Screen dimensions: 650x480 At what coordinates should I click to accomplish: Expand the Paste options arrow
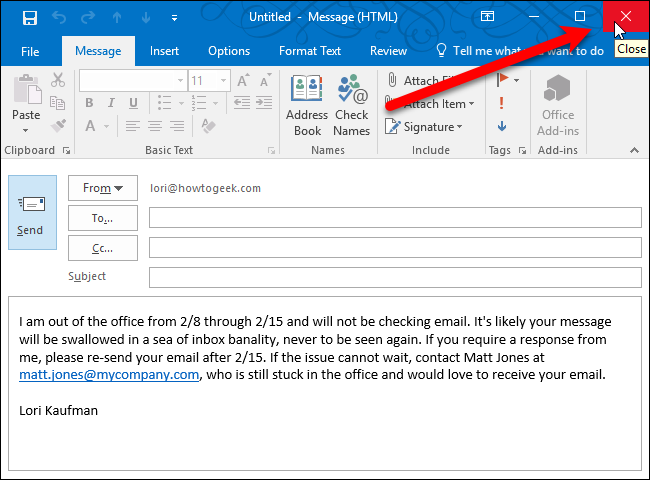click(x=26, y=131)
